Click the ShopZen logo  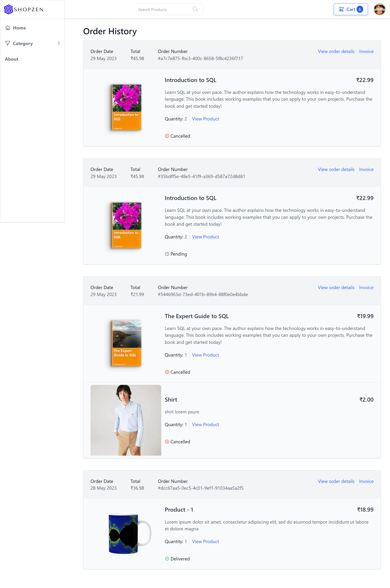pyautogui.click(x=24, y=9)
